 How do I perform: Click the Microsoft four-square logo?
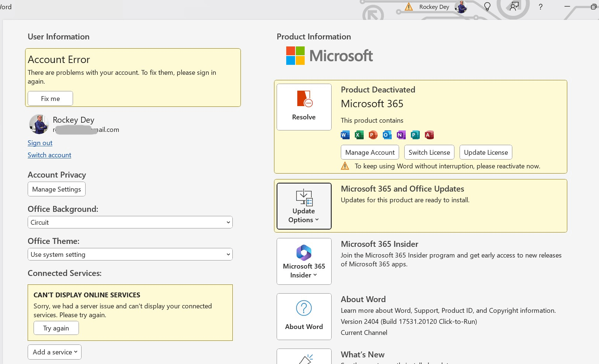295,56
